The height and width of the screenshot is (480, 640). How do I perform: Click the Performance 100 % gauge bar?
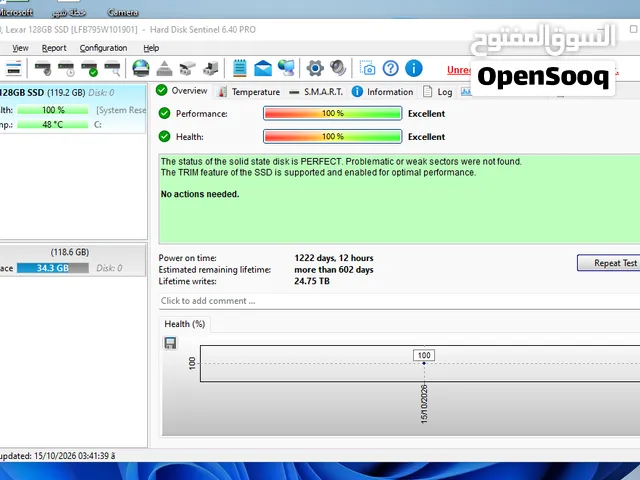click(333, 113)
